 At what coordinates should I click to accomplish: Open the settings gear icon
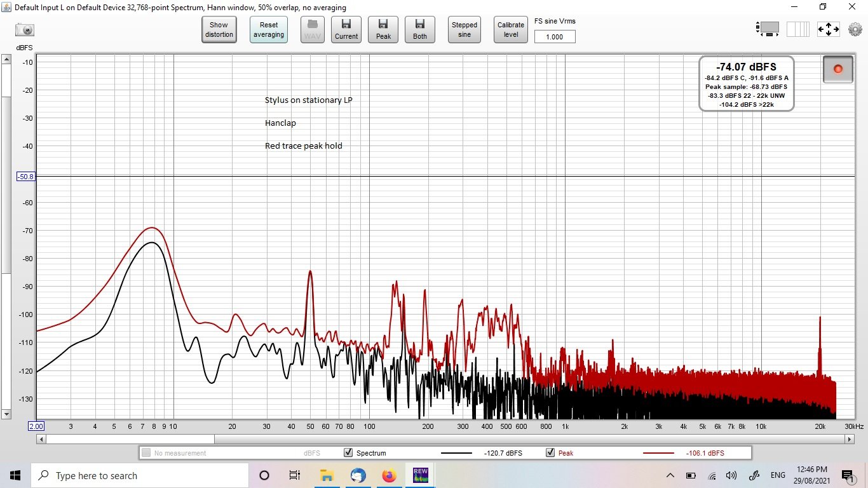855,29
